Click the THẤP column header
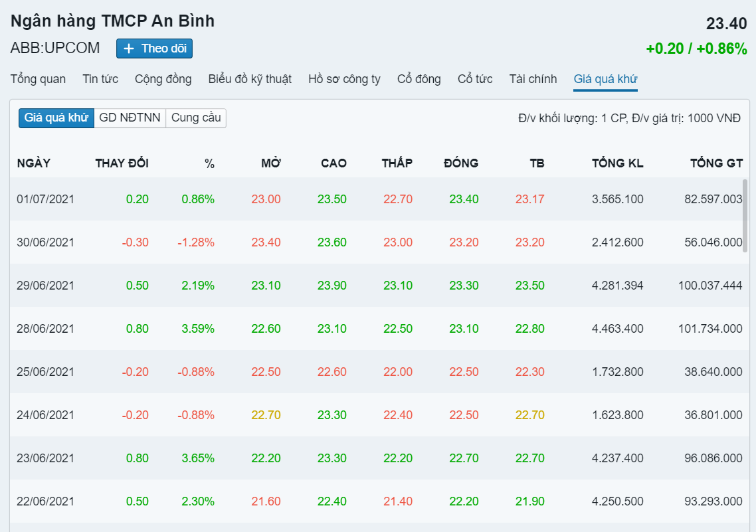 (x=397, y=163)
